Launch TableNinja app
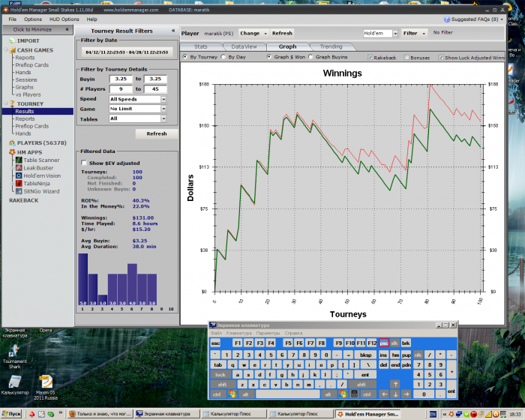The height and width of the screenshot is (420, 525). point(38,183)
